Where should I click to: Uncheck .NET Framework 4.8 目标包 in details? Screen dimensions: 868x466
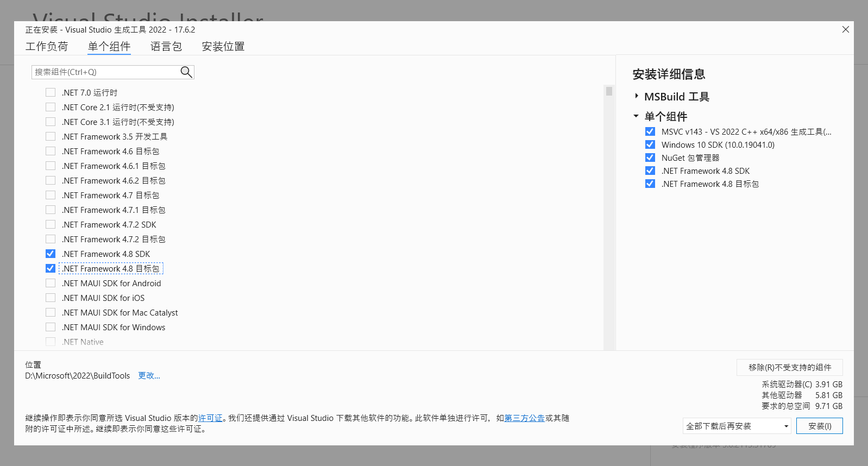(650, 184)
